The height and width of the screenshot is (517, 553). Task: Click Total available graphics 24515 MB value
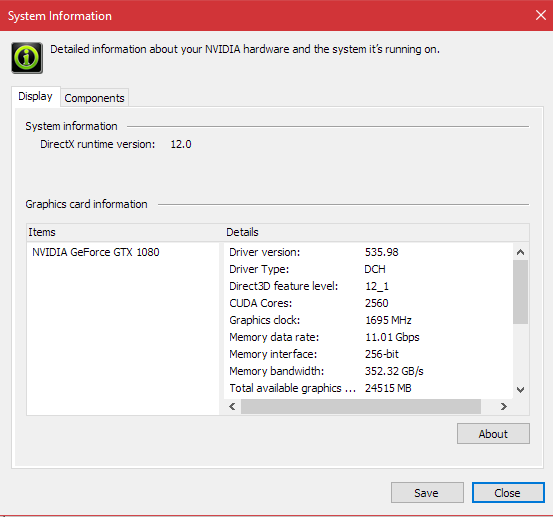tap(388, 388)
